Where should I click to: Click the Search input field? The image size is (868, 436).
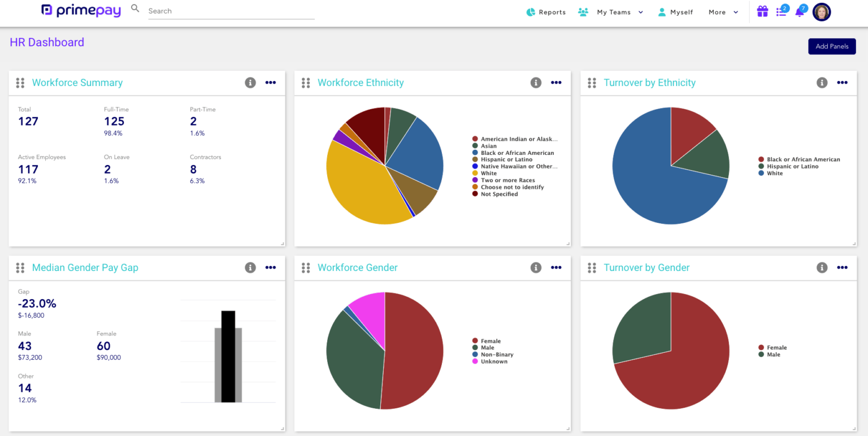click(x=231, y=11)
